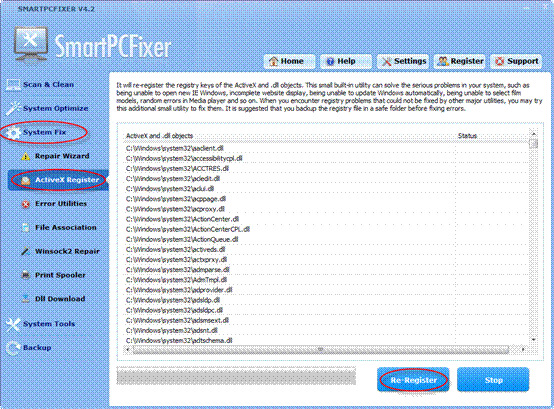The image size is (554, 409).
Task: Select ActiveX Register submenu item
Action: [67, 180]
